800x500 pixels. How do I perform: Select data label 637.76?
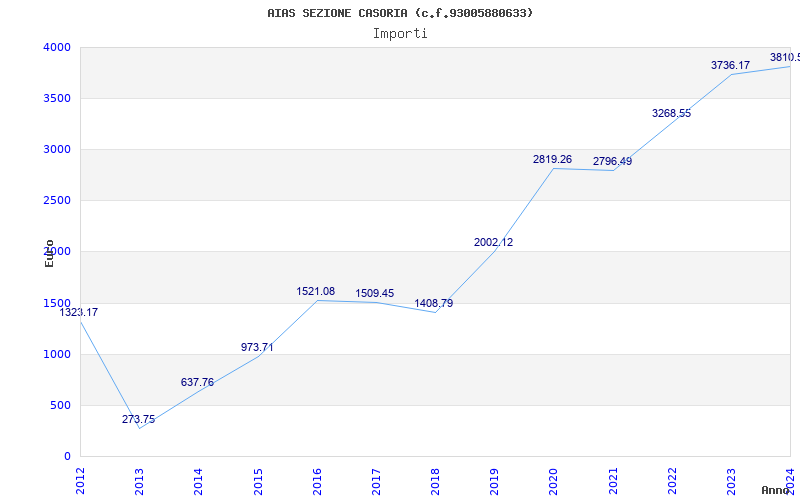(x=197, y=382)
